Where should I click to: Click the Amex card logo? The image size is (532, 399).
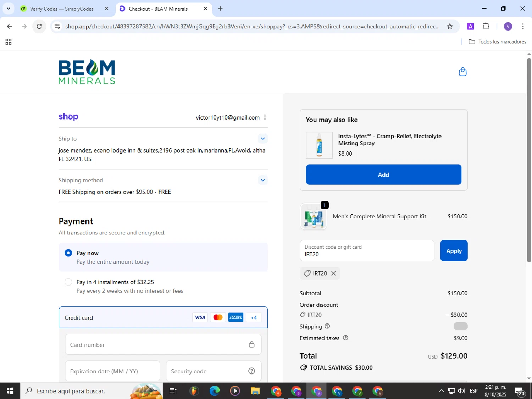236,317
